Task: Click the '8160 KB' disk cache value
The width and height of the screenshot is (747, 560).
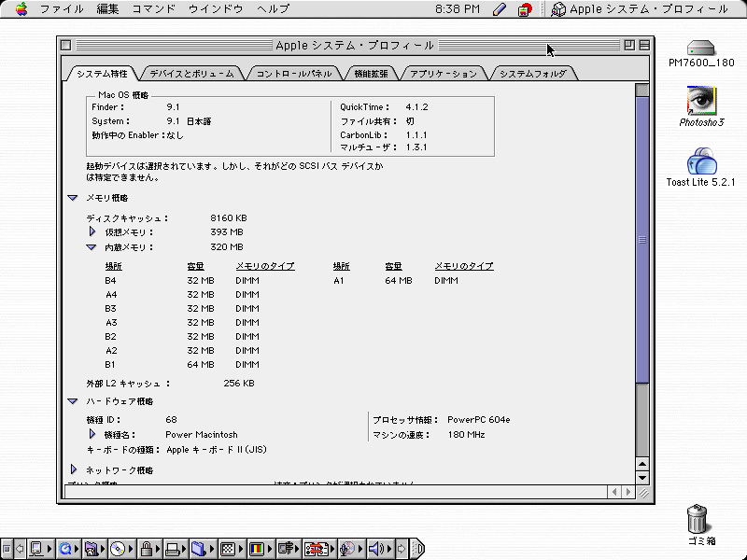Action: pyautogui.click(x=229, y=218)
